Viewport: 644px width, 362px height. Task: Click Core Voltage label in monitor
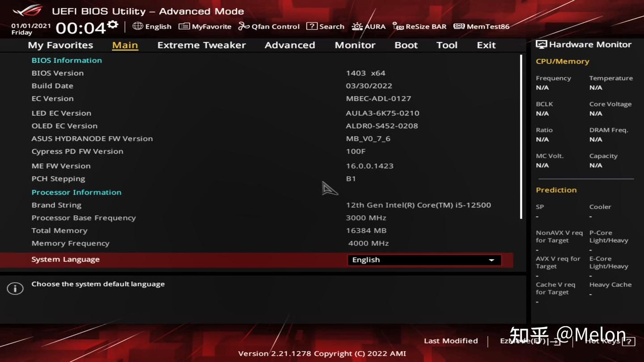tap(610, 104)
